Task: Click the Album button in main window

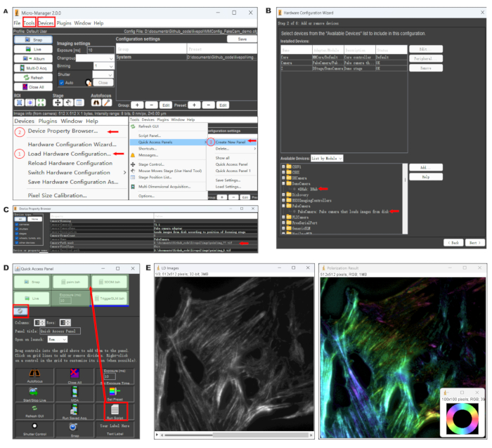Action: click(33, 58)
